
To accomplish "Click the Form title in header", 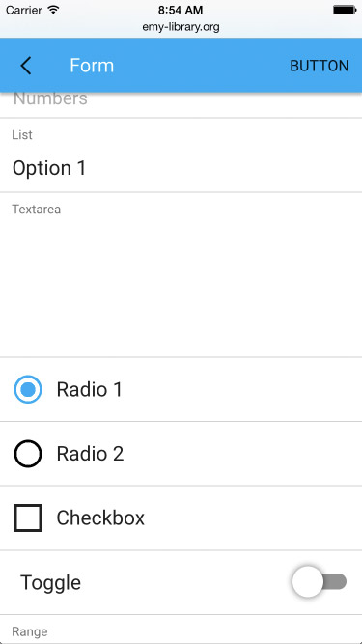I will click(x=92, y=66).
